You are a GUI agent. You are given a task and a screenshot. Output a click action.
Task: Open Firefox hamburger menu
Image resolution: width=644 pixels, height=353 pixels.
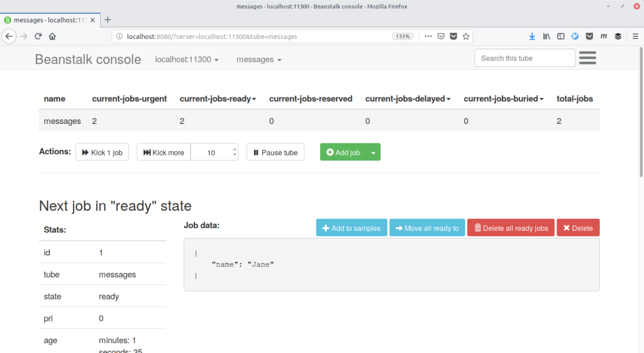tap(635, 36)
